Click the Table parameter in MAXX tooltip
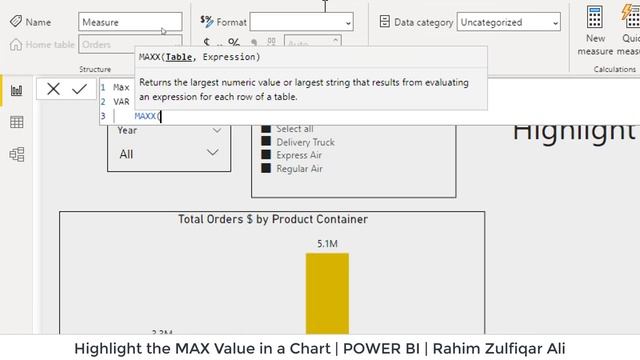Screen dimensions: 640x360 coord(179,57)
